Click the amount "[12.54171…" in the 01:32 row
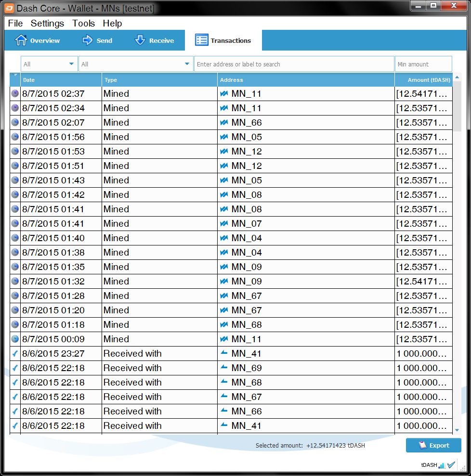The image size is (471, 476). point(422,282)
